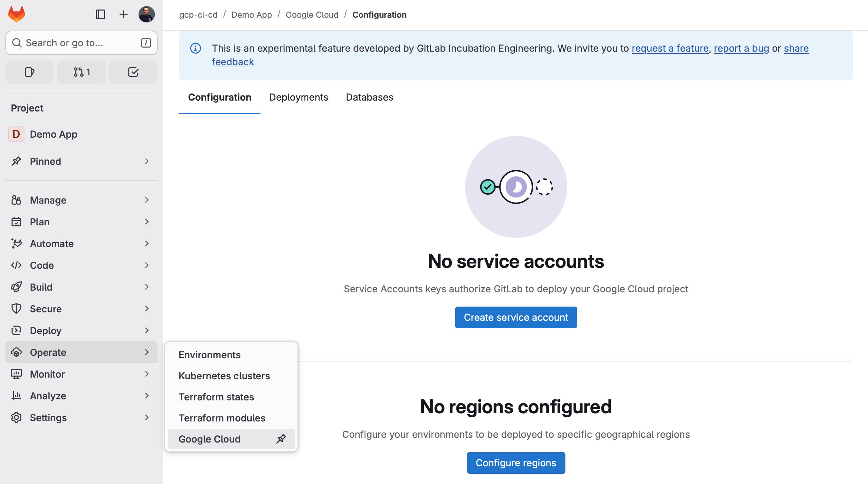Open the request a feature link

[x=670, y=48]
